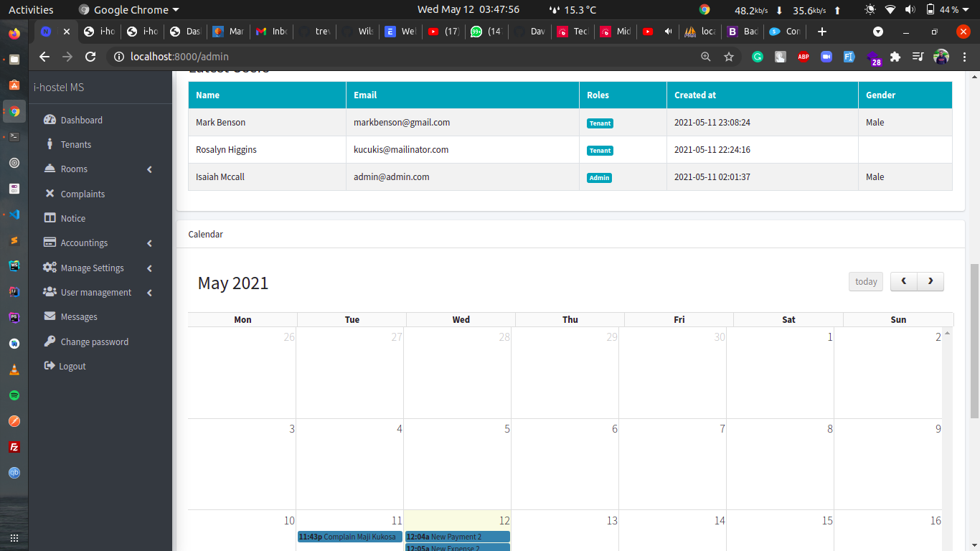
Task: Click the Manage Settings gears icon
Action: (50, 268)
